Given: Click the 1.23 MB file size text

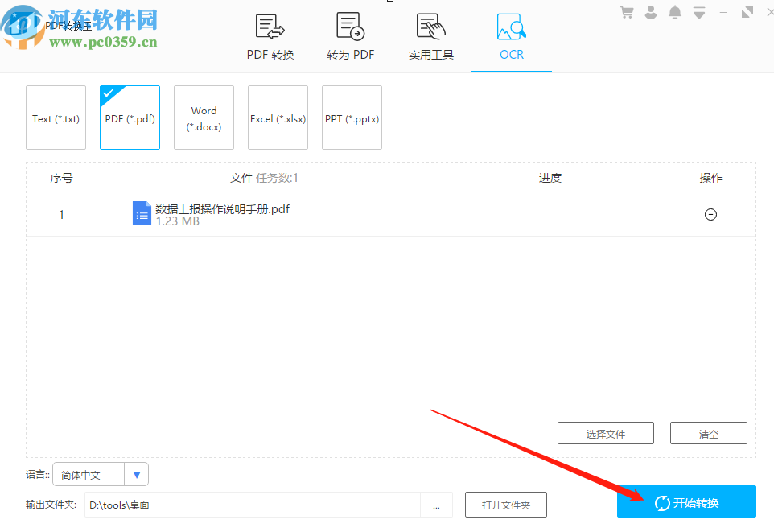Looking at the screenshot, I should coord(178,221).
